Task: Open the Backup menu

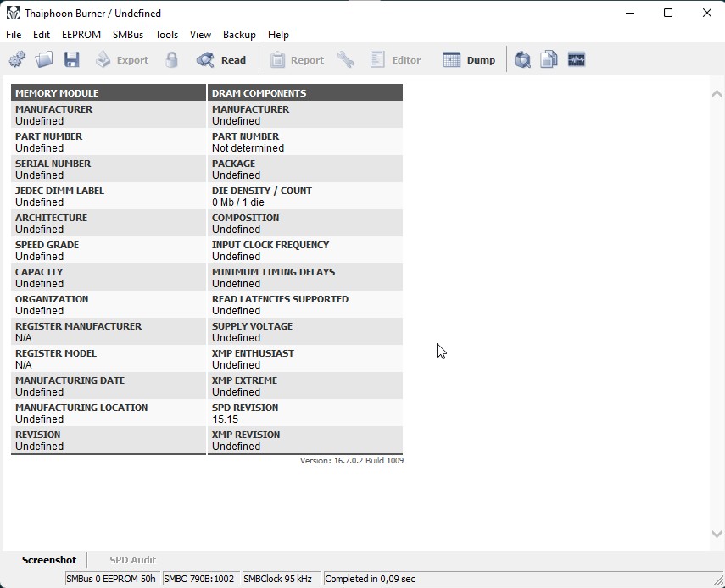Action: pos(239,35)
